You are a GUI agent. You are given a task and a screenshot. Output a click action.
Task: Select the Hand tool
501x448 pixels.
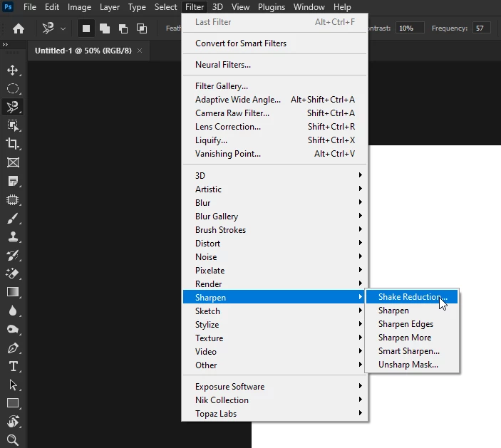coord(13,422)
